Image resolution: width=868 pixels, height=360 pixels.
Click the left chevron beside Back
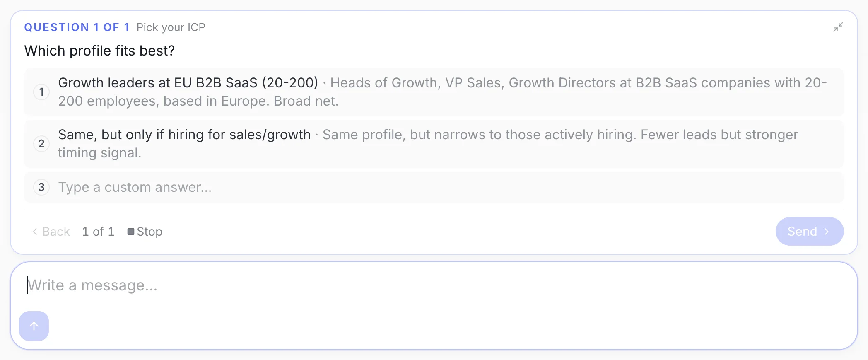click(x=35, y=232)
